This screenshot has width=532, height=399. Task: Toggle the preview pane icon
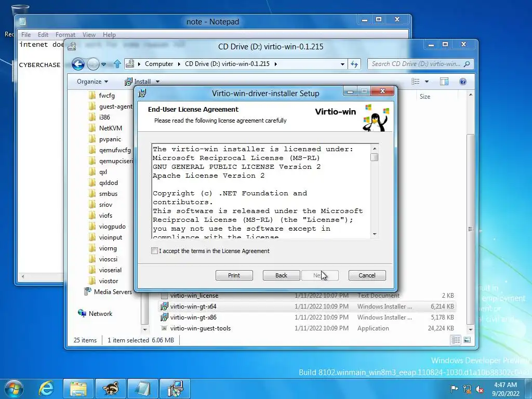point(444,82)
